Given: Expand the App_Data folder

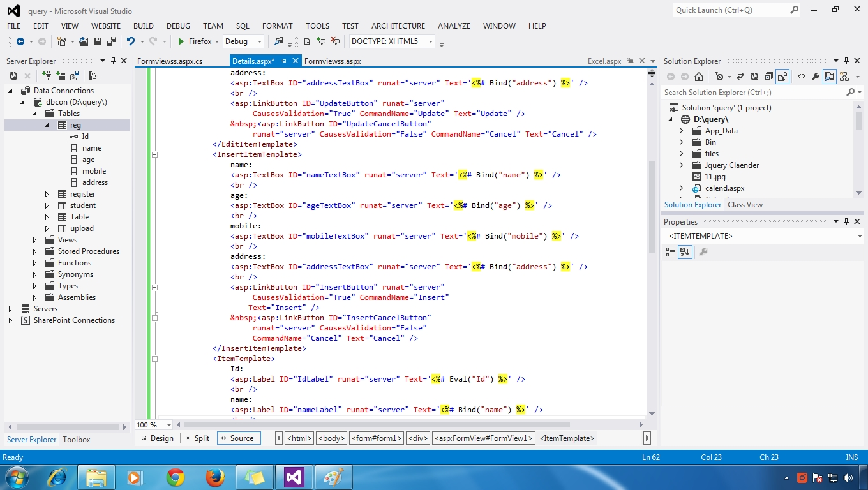Looking at the screenshot, I should 682,130.
